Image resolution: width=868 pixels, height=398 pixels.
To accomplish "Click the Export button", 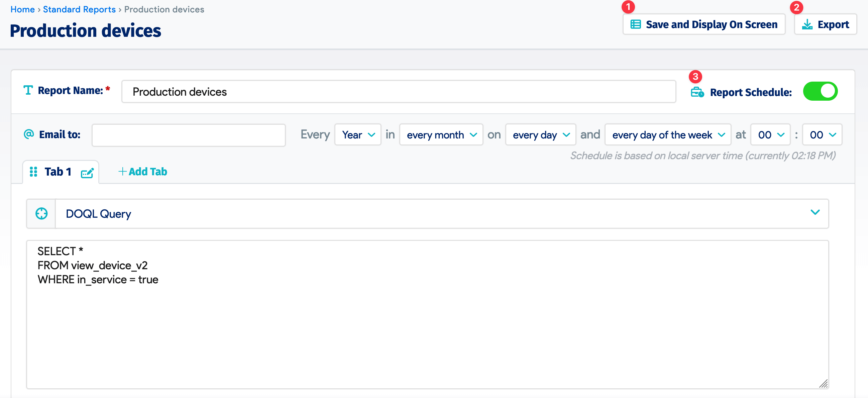I will tap(825, 24).
